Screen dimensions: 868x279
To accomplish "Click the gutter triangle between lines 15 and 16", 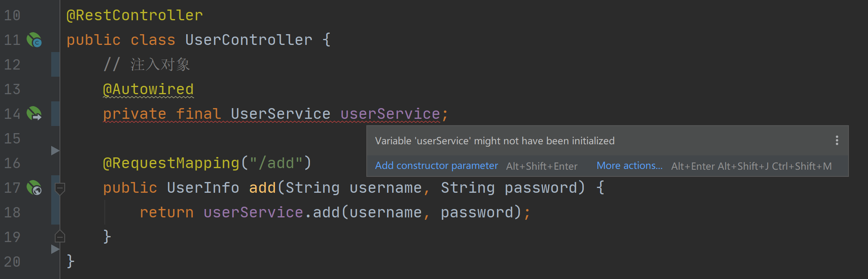I will tap(55, 151).
